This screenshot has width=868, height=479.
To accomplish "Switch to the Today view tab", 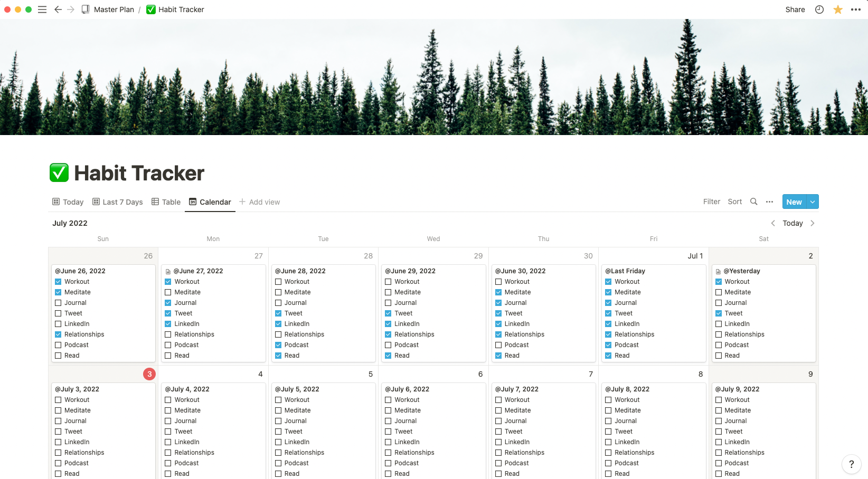I will 68,202.
